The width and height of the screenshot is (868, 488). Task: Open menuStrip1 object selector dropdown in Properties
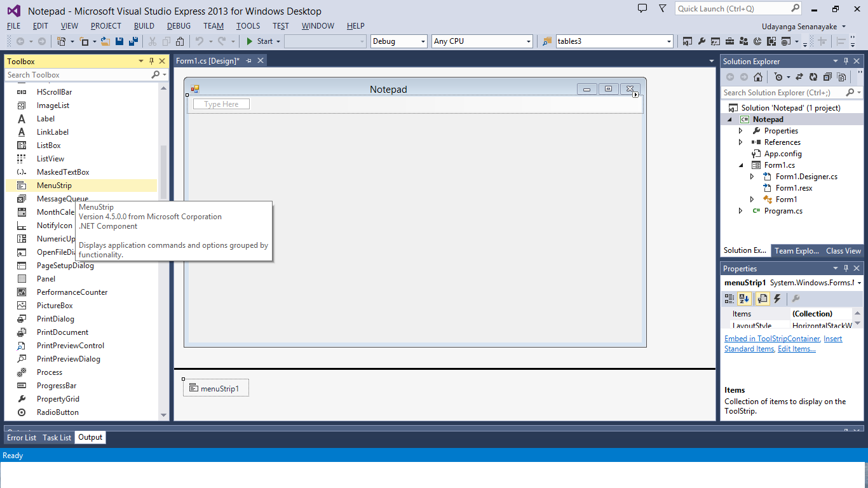pyautogui.click(x=859, y=283)
